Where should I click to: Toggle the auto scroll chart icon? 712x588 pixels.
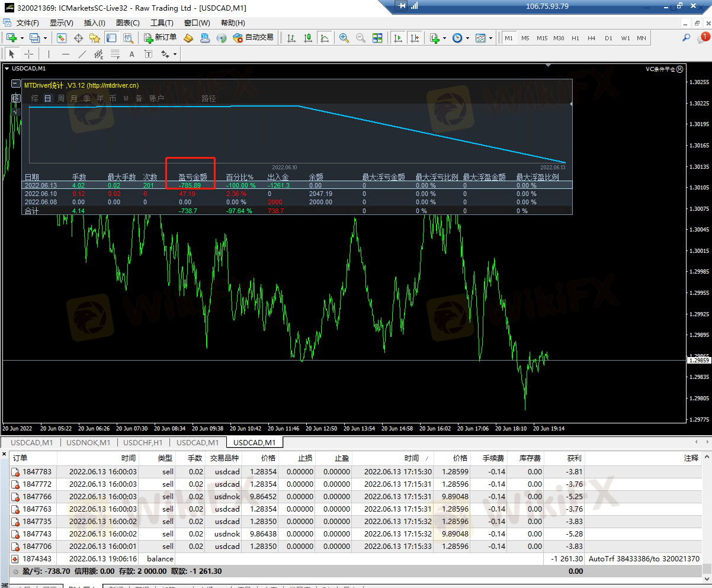398,38
